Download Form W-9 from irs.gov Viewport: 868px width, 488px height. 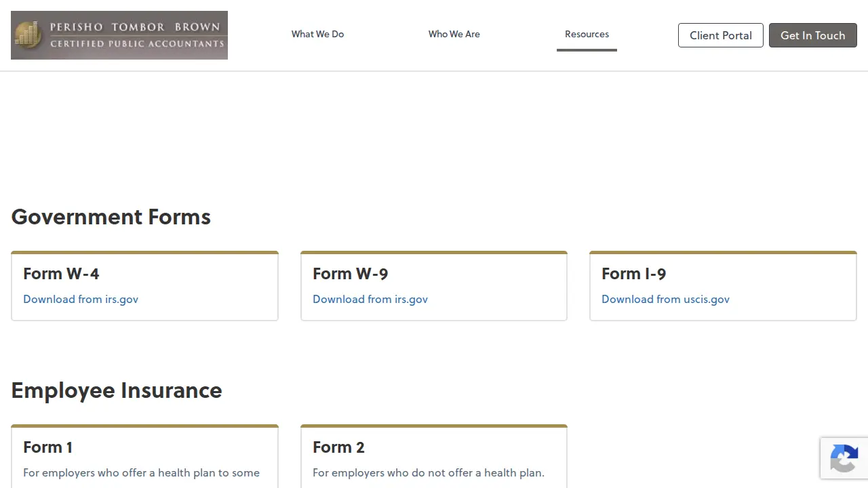coord(370,299)
